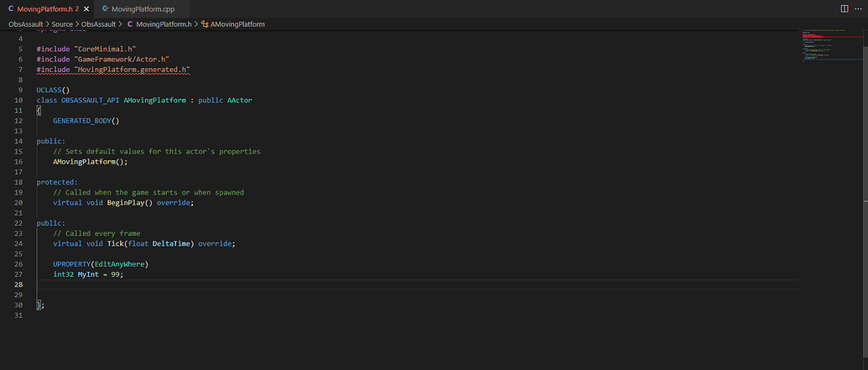This screenshot has height=370, width=868.
Task: Click the UCLASS() macro on line 9
Action: pos(53,90)
